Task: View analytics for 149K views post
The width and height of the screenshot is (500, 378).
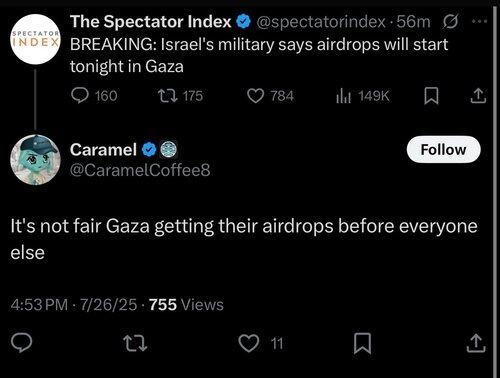Action: [362, 96]
